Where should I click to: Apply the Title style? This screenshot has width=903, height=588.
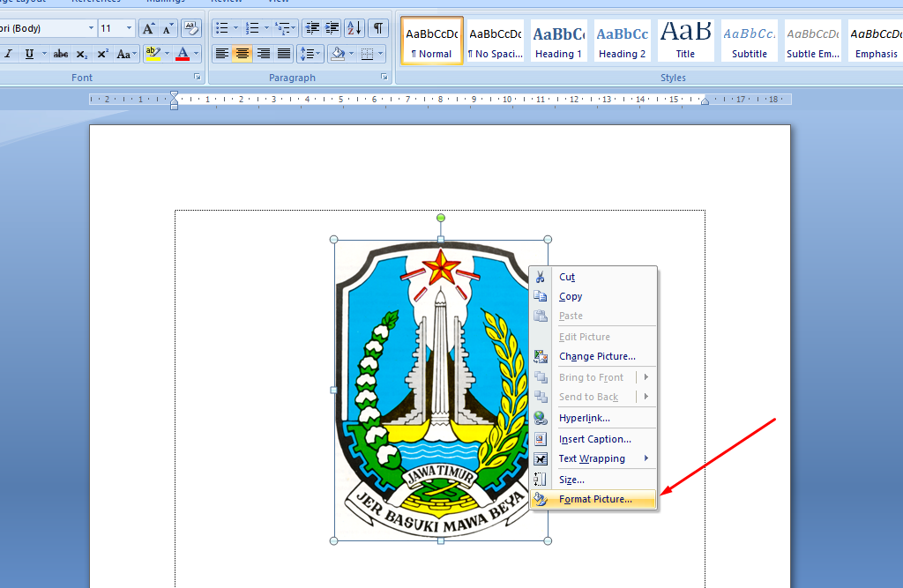685,41
